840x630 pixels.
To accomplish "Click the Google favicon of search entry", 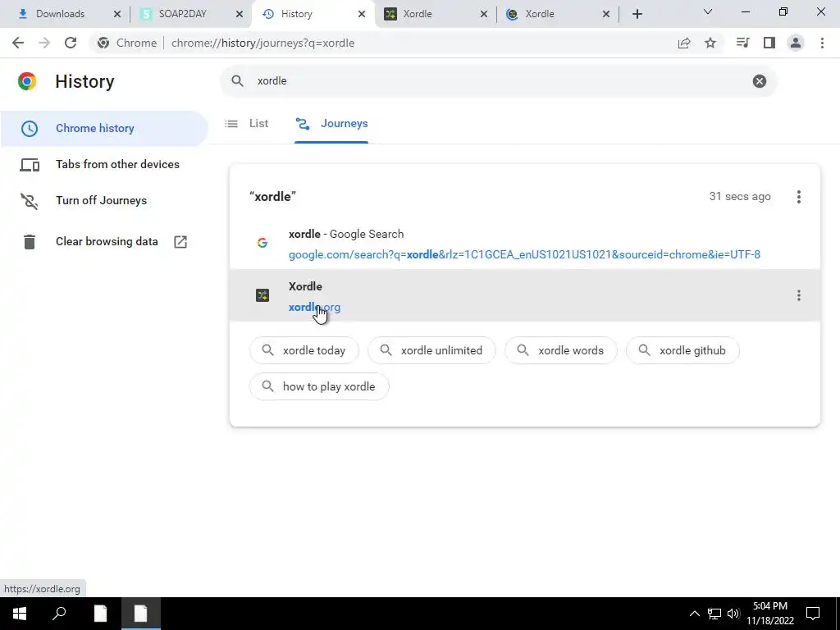I will pyautogui.click(x=262, y=243).
